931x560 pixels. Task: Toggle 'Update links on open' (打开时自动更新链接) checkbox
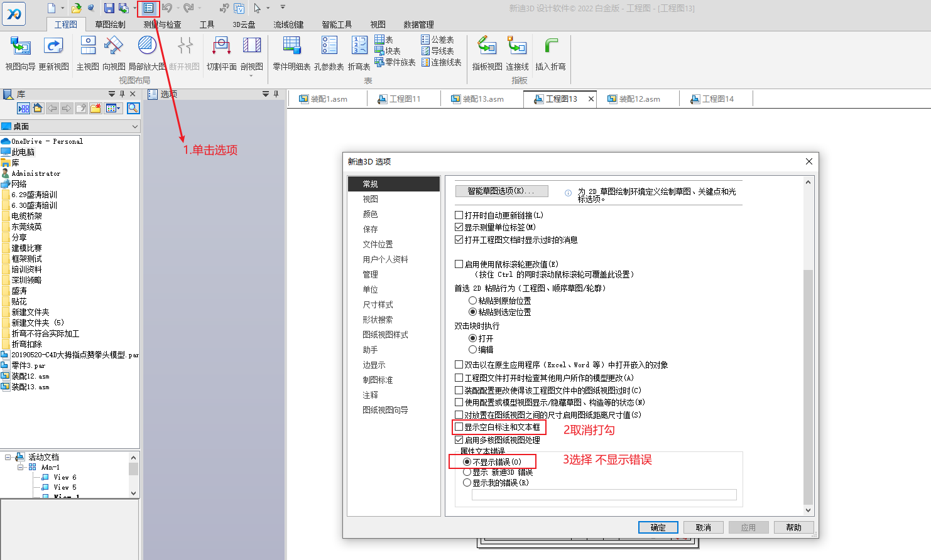[x=459, y=215]
